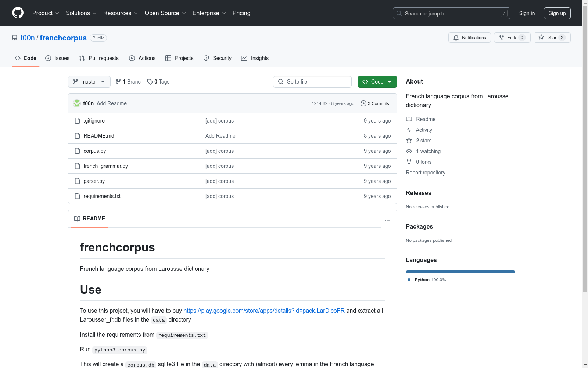Click the file icon for corpus.py
The width and height of the screenshot is (588, 368).
[77, 151]
